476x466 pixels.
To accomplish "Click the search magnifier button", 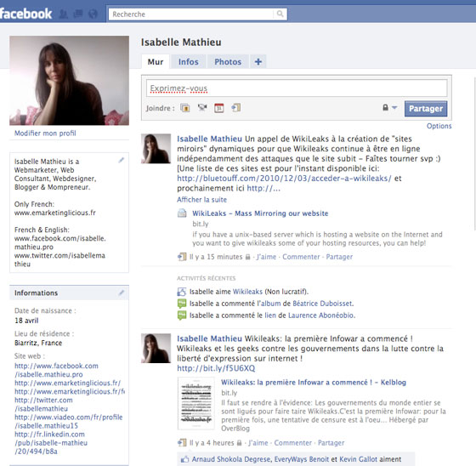I will click(280, 14).
